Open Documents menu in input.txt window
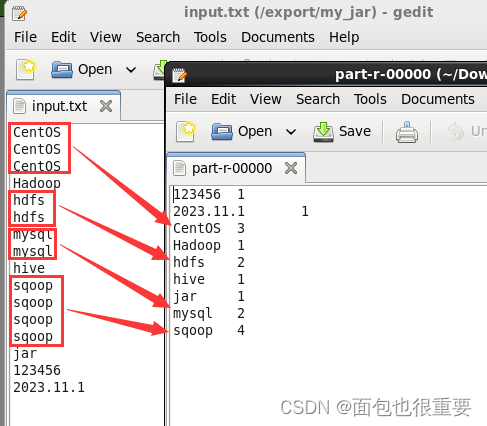487x426 pixels. coord(278,37)
